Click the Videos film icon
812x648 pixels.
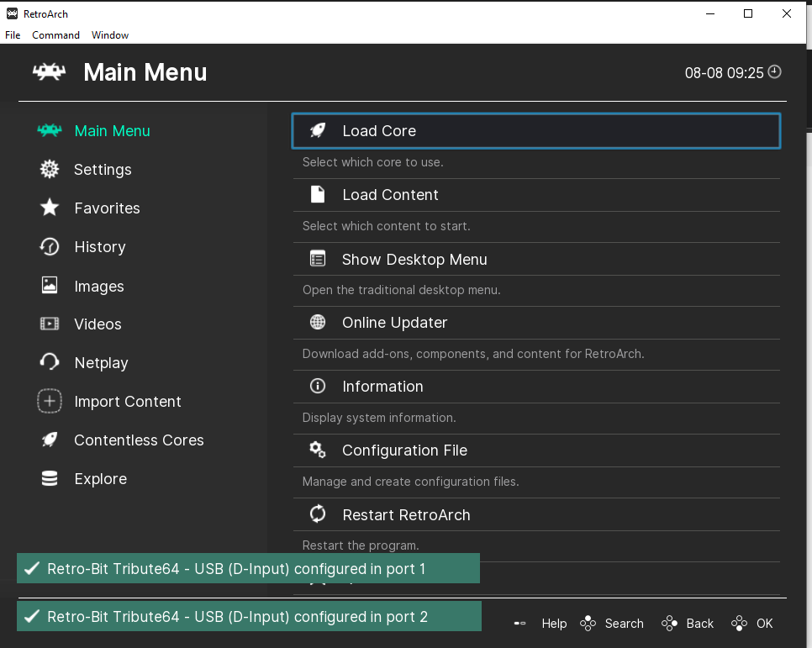pos(50,324)
